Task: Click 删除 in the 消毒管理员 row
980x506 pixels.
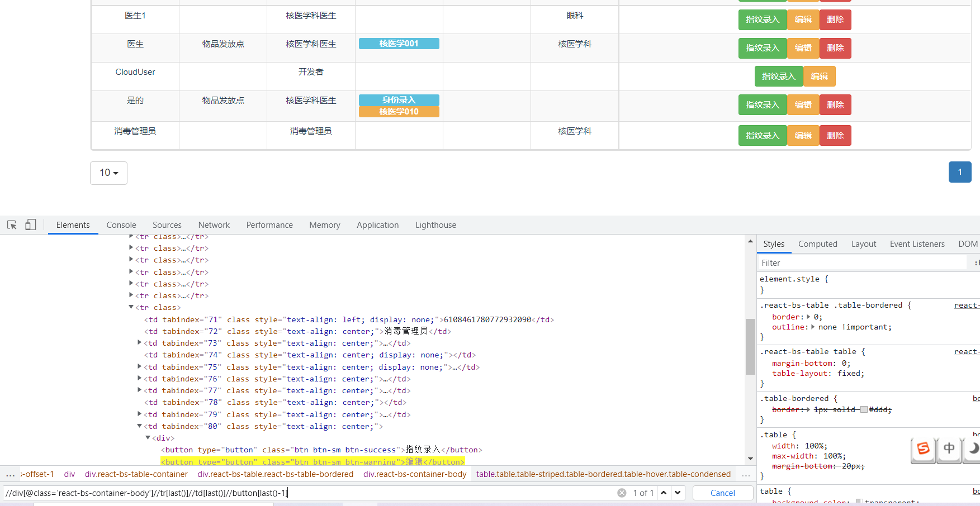Action: [835, 136]
